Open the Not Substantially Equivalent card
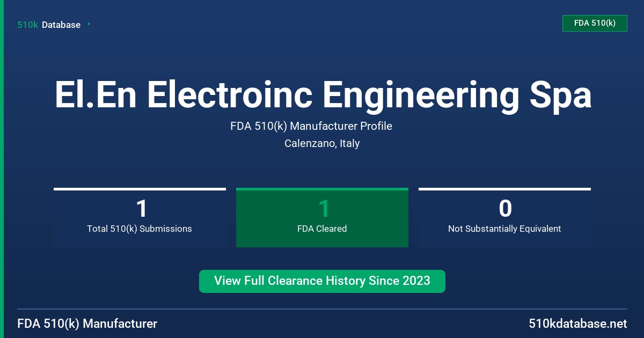The image size is (644, 338). click(x=504, y=218)
